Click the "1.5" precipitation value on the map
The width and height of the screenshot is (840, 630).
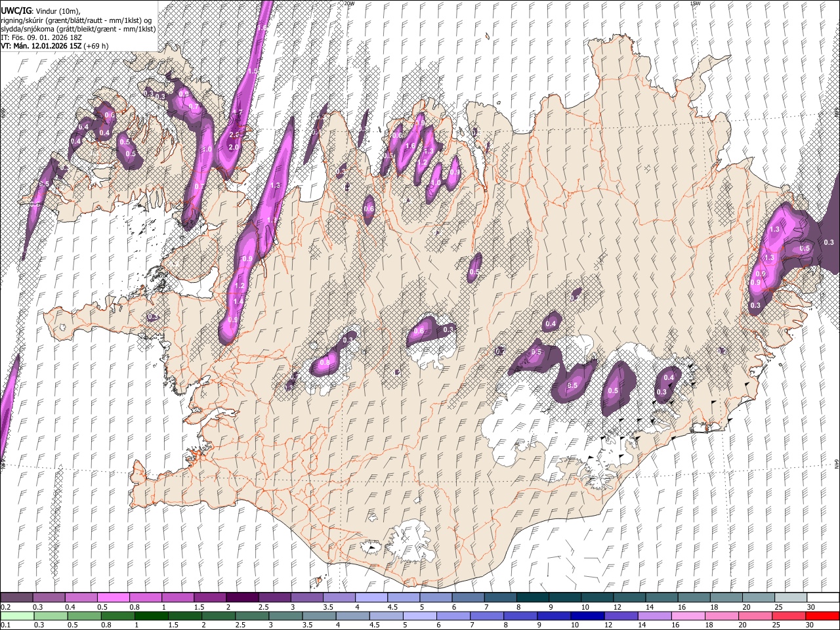coord(253,71)
